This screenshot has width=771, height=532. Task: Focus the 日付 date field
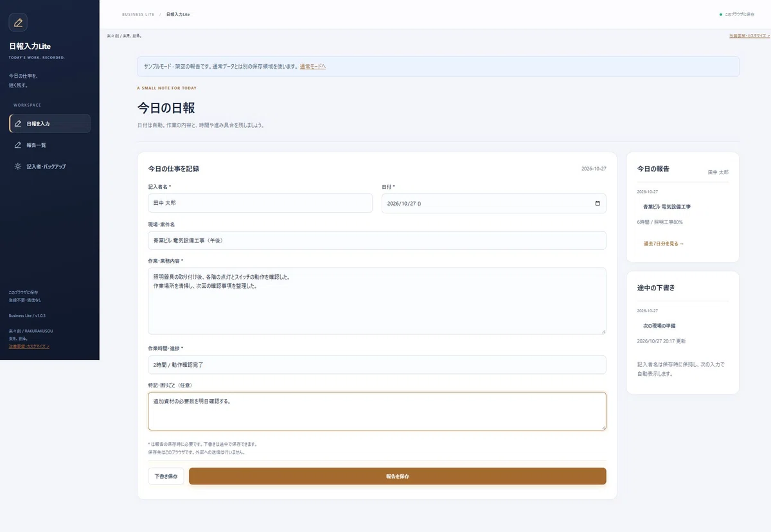coord(494,203)
